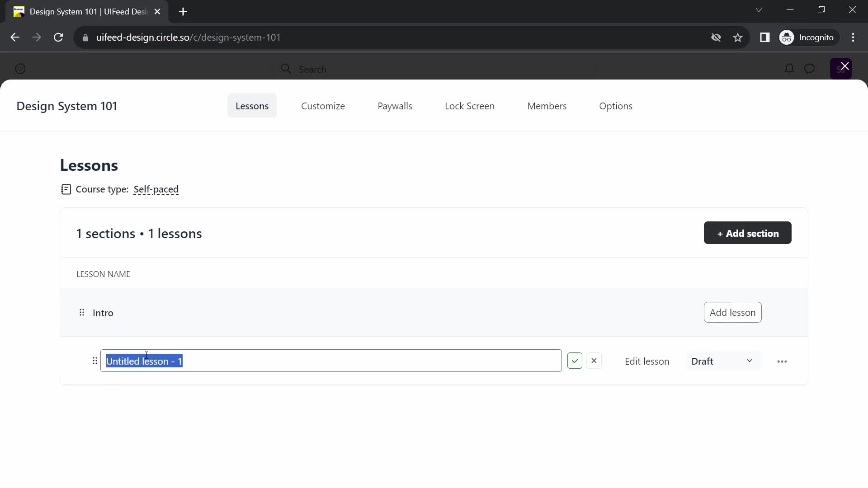
Task: Toggle the lesson publish status dropdown
Action: coord(722,361)
